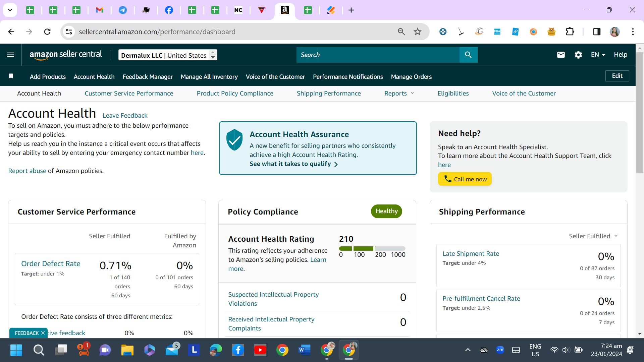Open YouTube from the taskbar

260,350
